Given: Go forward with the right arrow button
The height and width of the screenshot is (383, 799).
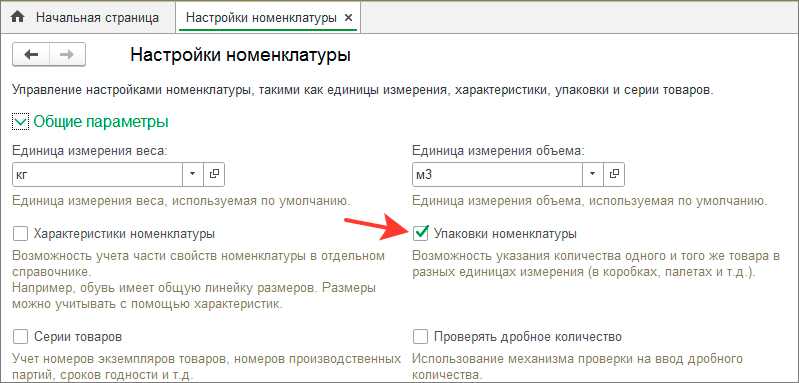Looking at the screenshot, I should coord(67,55).
